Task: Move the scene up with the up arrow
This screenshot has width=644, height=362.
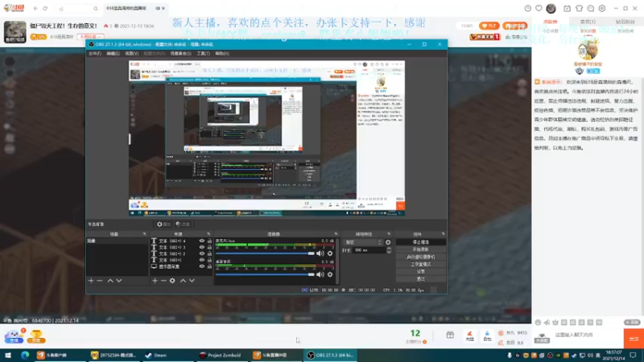Action: 110,281
